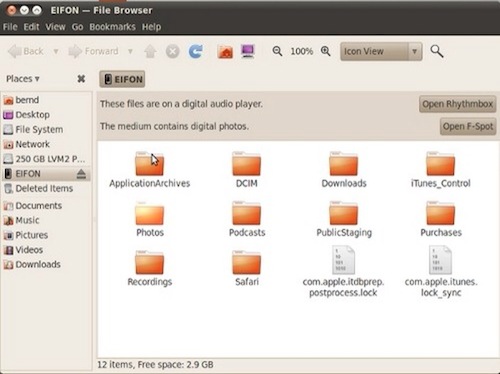Reload the current folder view

tap(195, 51)
